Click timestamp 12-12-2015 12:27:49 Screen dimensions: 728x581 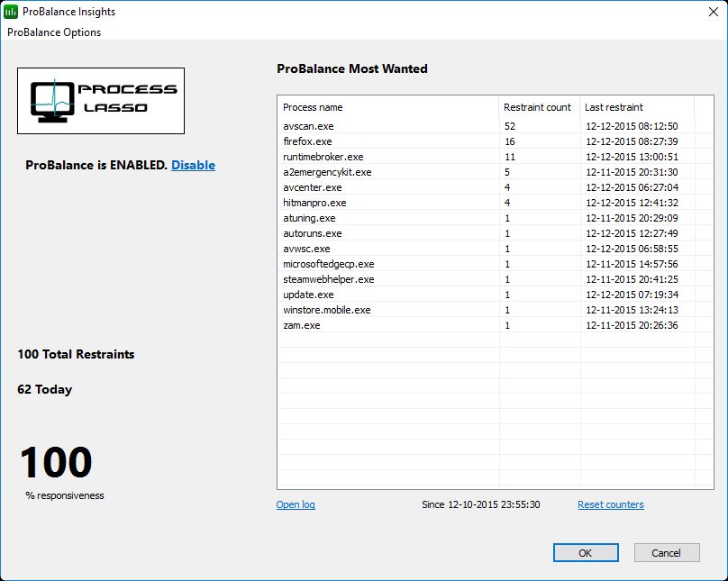[x=632, y=233]
